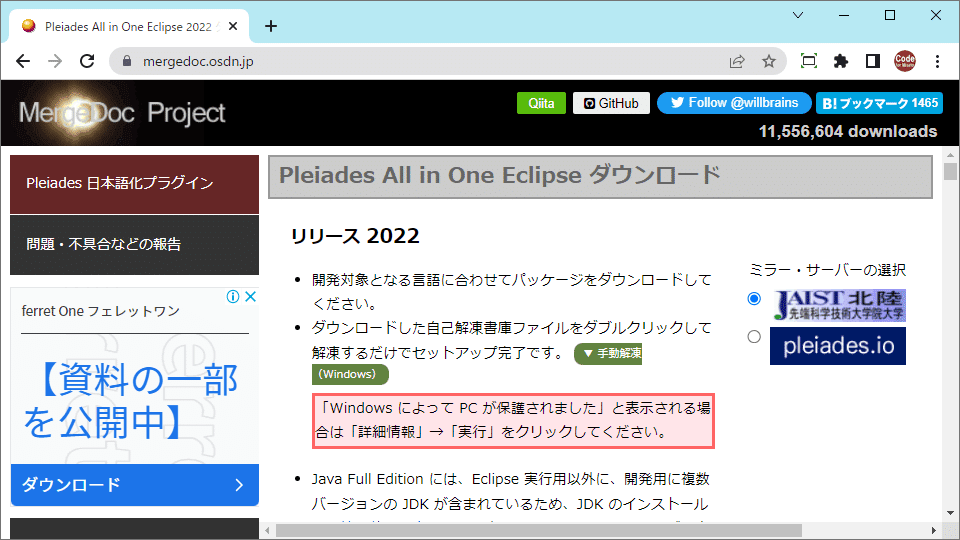The width and height of the screenshot is (960, 540).
Task: Click the vertical scrollbar down arrow
Action: point(950,513)
